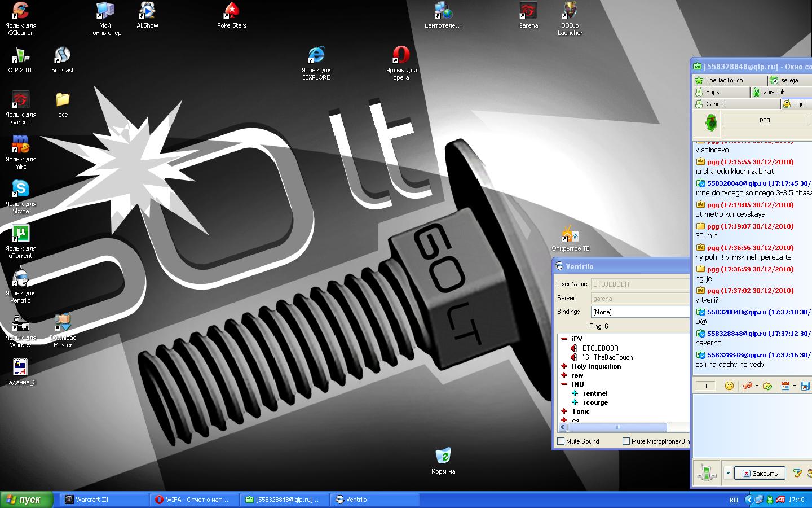812x508 pixels.
Task: Click the pgg contact name button
Action: (x=765, y=119)
